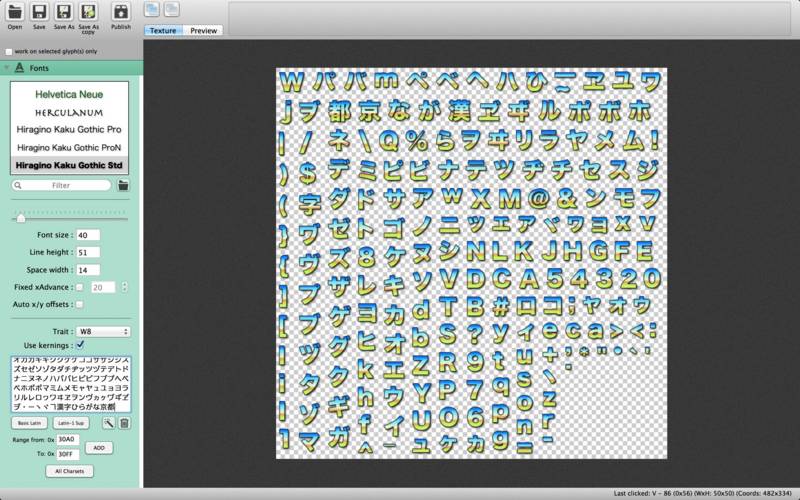Image resolution: width=800 pixels, height=500 pixels.
Task: Click the Fixed xAdvance value field 20
Action: click(103, 287)
